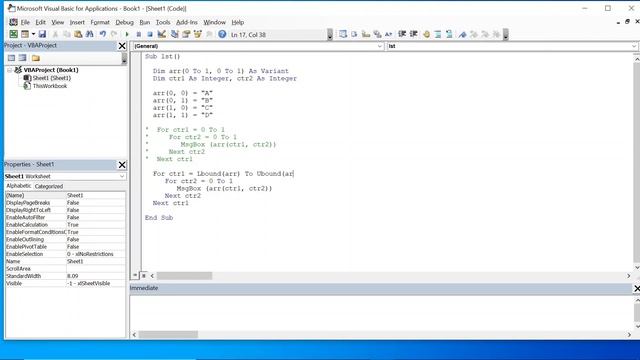Switch to Procedure View button
Screen dimensions: 640x360
(x=135, y=276)
